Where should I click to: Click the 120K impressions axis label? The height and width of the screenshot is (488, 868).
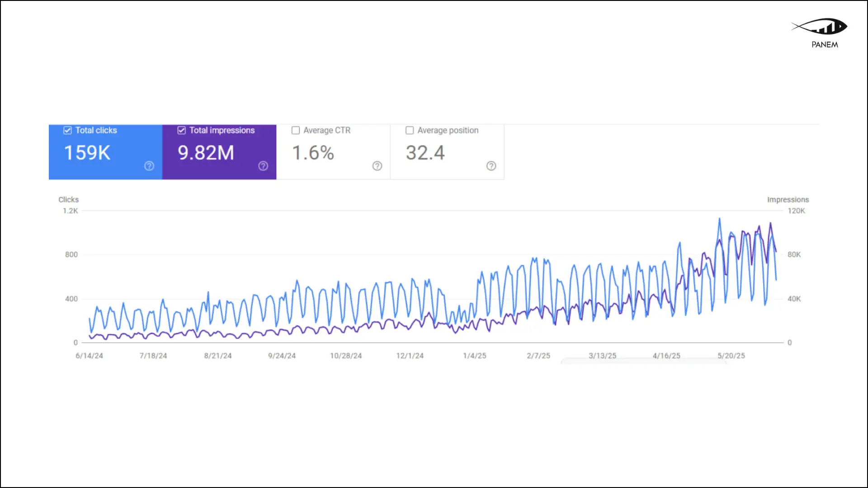coord(796,211)
